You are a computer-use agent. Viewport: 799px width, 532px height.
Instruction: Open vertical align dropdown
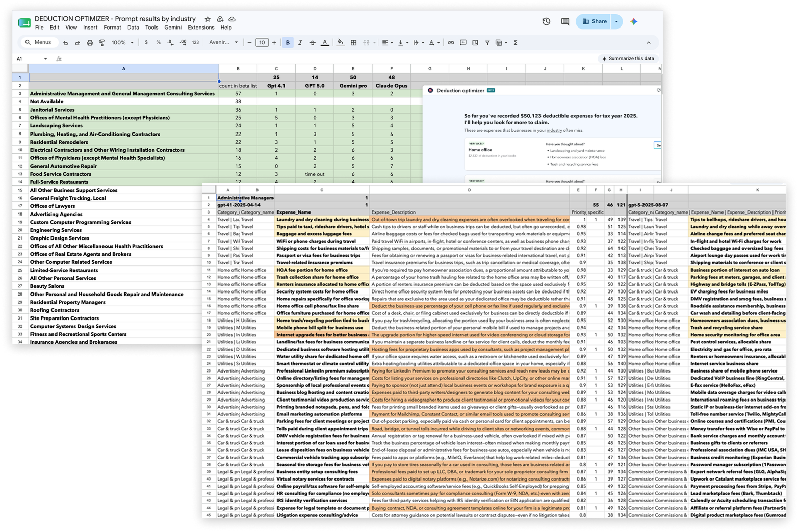tap(402, 43)
